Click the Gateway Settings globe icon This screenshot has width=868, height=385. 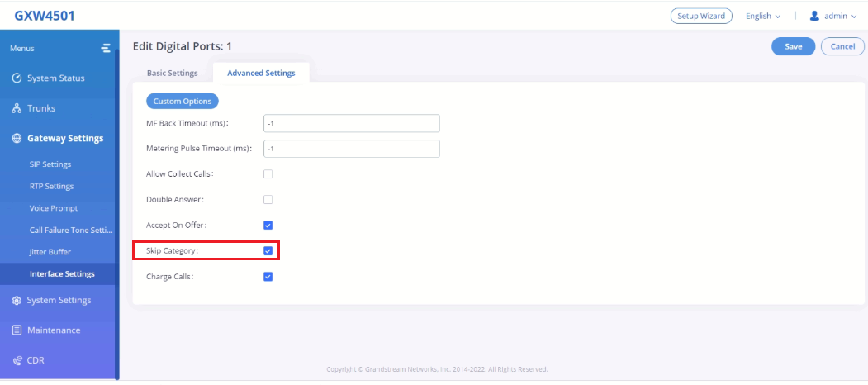[17, 138]
